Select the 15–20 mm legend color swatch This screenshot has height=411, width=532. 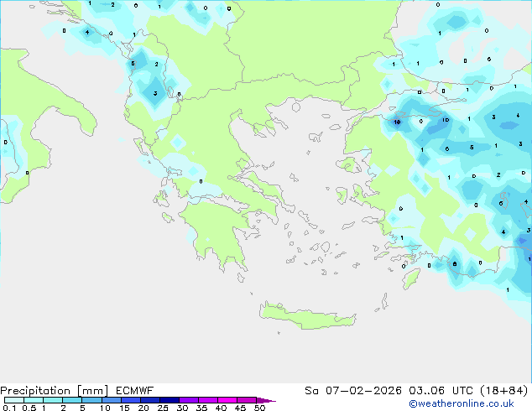pyautogui.click(x=131, y=400)
